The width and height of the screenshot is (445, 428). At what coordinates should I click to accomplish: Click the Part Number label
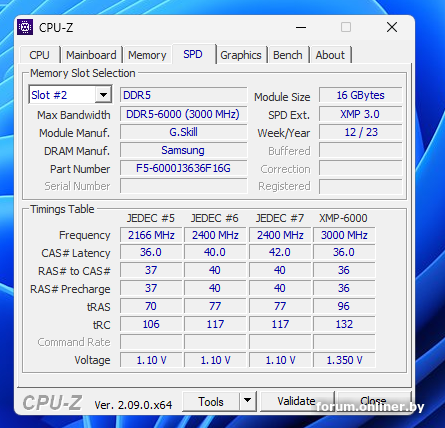coord(80,169)
